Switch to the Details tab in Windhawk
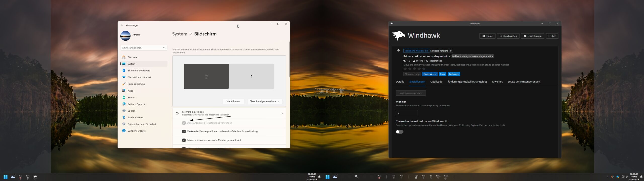This screenshot has height=181, width=644. [400, 82]
